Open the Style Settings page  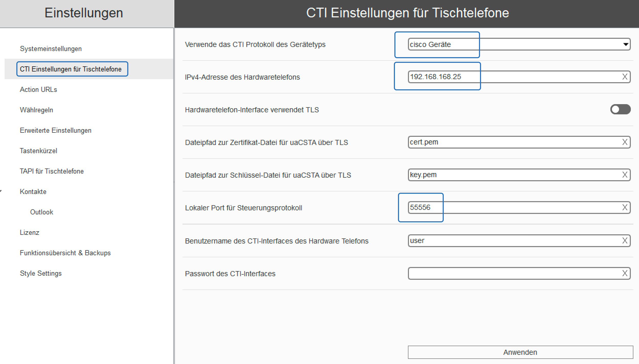click(x=41, y=273)
